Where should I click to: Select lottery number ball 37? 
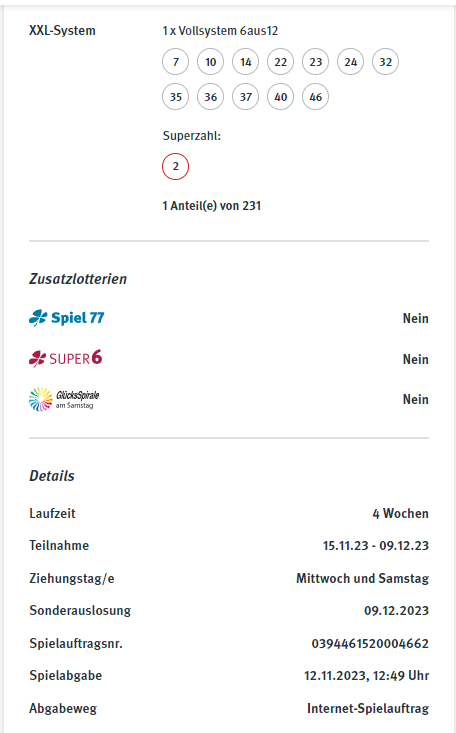point(246,97)
